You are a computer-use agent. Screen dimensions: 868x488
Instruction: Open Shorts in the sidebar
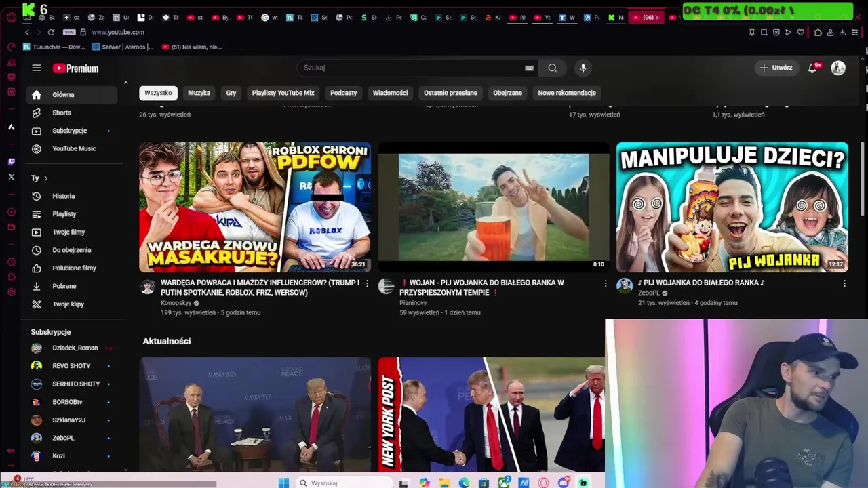pos(71,113)
